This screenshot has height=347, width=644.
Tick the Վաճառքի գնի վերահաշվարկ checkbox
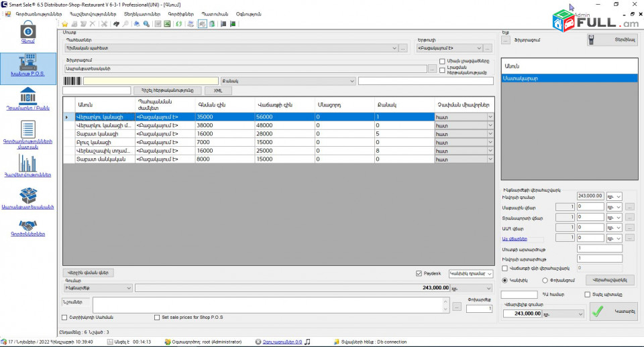(504, 268)
